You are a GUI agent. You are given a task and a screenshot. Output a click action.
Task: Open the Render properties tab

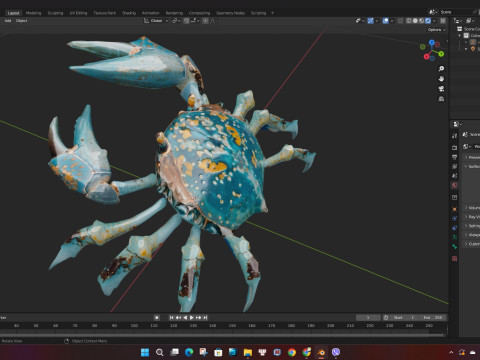454,147
